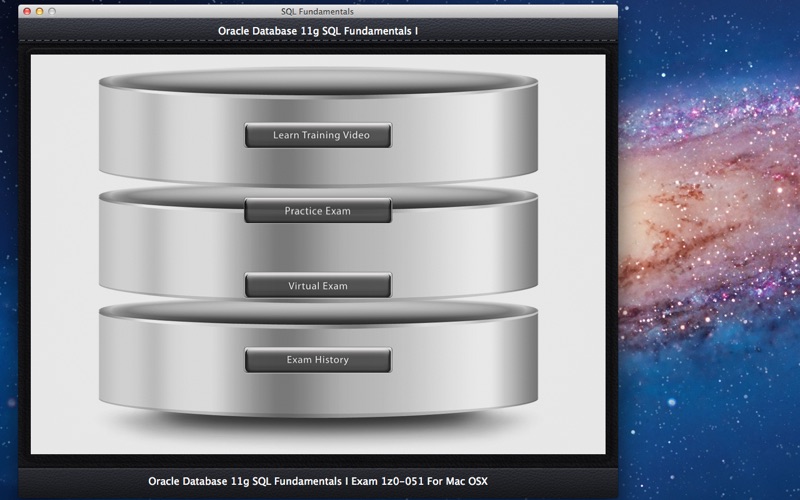
Task: Click the disabled zoom window button
Action: tap(52, 11)
